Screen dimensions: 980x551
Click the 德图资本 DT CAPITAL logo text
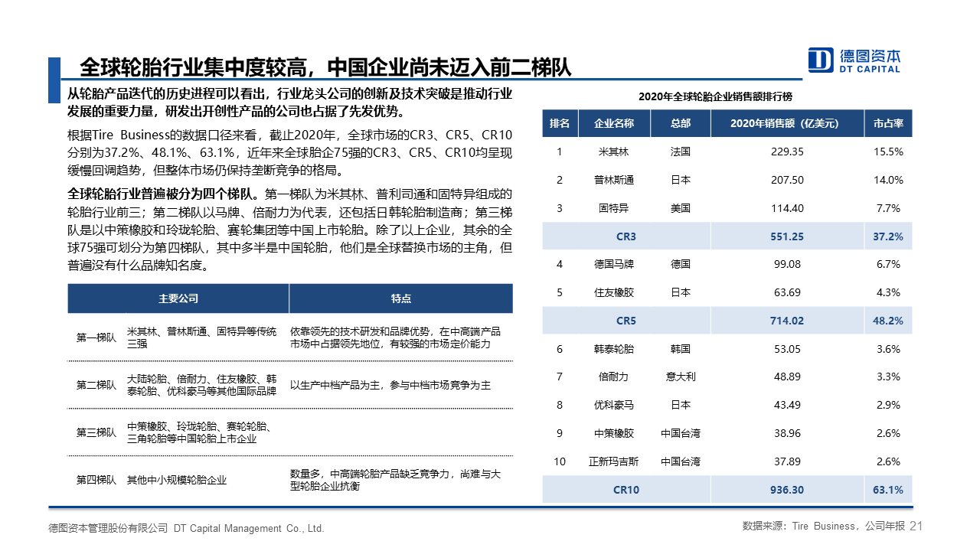(870, 60)
